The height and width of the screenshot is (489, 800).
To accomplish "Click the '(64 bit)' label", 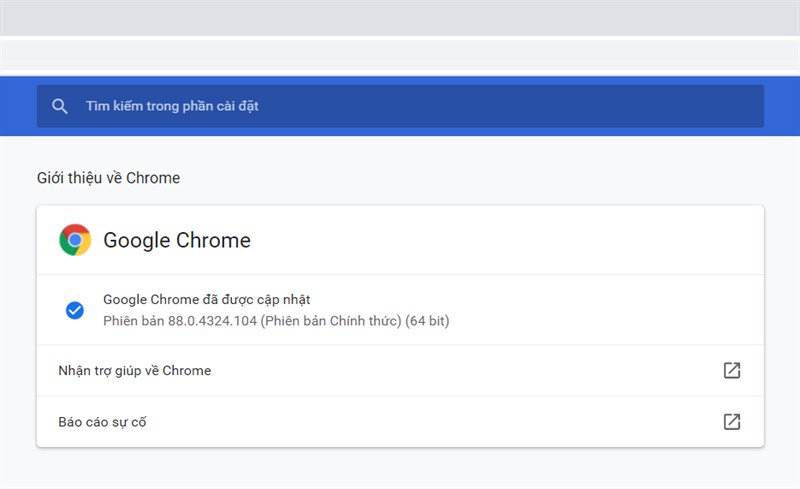I will coord(427,321).
